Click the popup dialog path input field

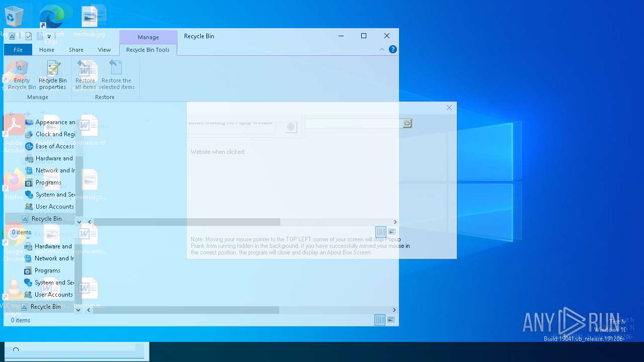[354, 123]
